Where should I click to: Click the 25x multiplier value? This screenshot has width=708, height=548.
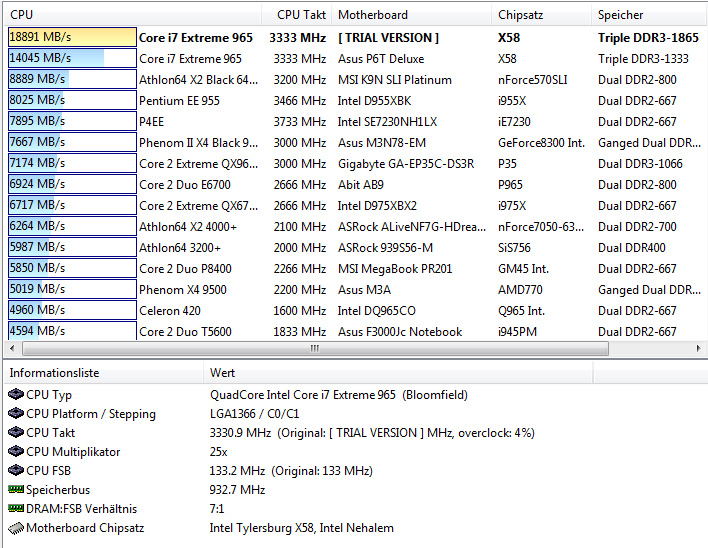point(219,452)
